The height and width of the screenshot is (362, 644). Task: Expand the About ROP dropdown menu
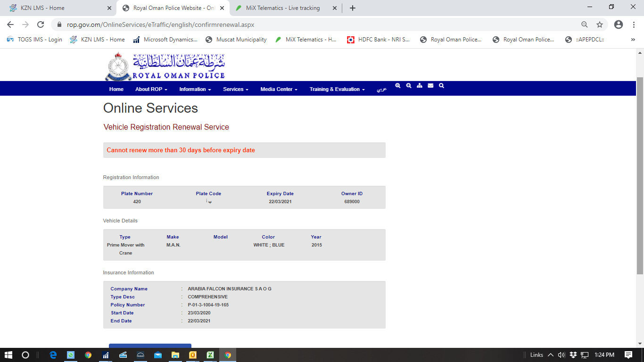151,89
